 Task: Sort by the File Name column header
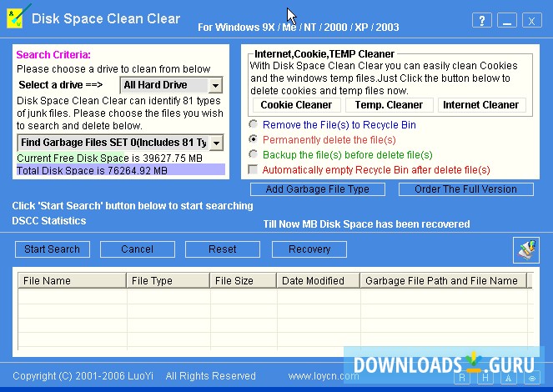point(72,280)
